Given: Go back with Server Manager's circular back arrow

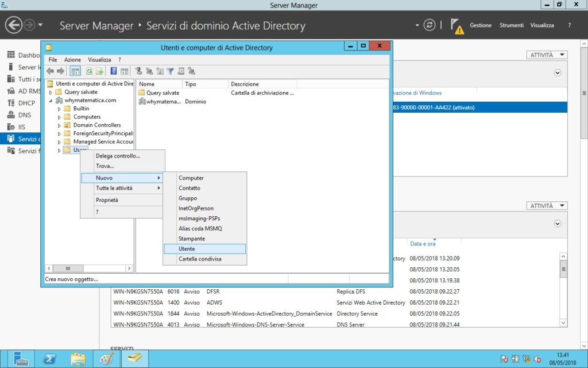Looking at the screenshot, I should coord(14,25).
